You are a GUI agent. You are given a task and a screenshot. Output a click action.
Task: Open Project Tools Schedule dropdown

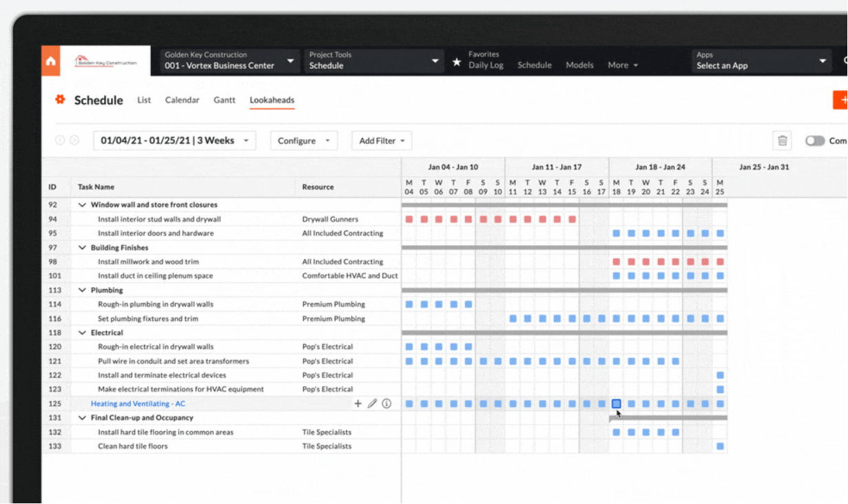coord(374,61)
